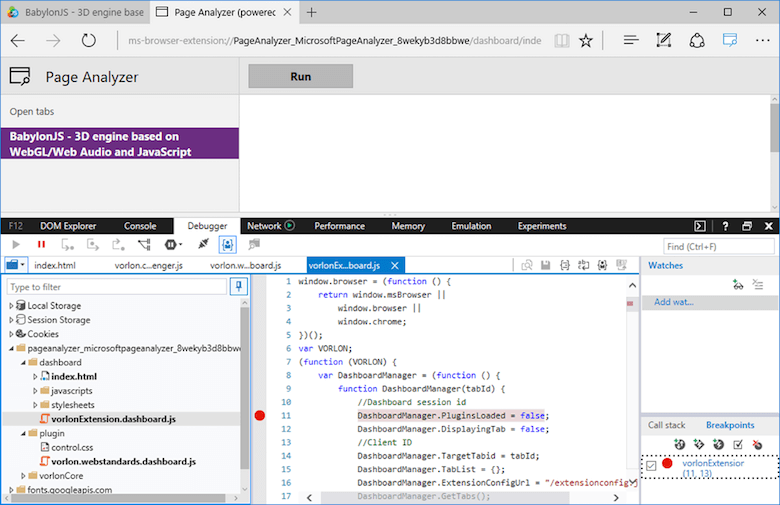Click the Add watch glasses icon
The height and width of the screenshot is (505, 780).
[738, 285]
